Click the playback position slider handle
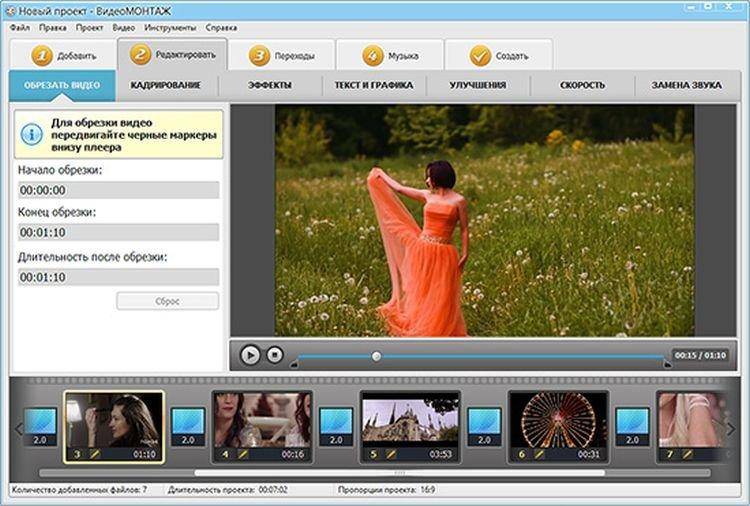This screenshot has height=506, width=750. (376, 356)
